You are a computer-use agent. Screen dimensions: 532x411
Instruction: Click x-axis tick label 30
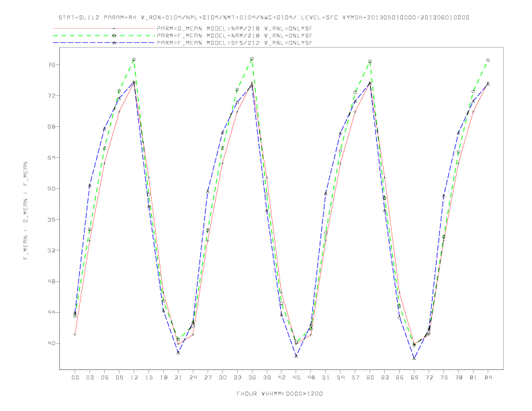click(x=222, y=377)
